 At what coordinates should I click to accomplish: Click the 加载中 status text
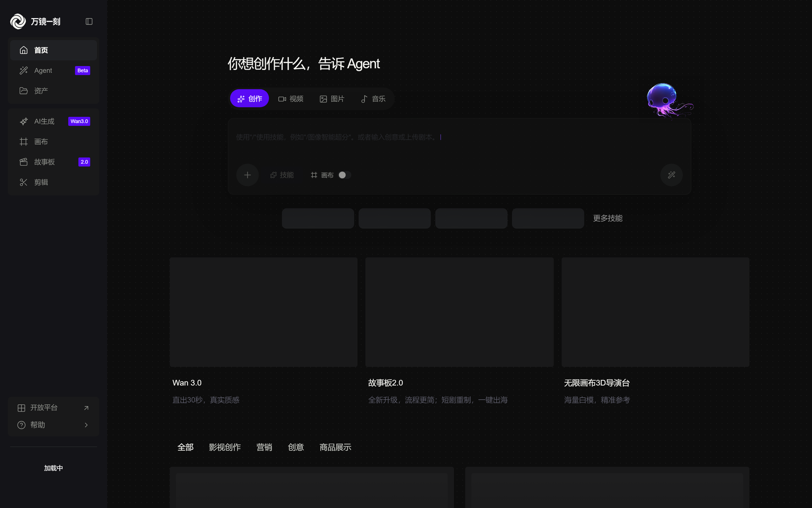click(53, 468)
